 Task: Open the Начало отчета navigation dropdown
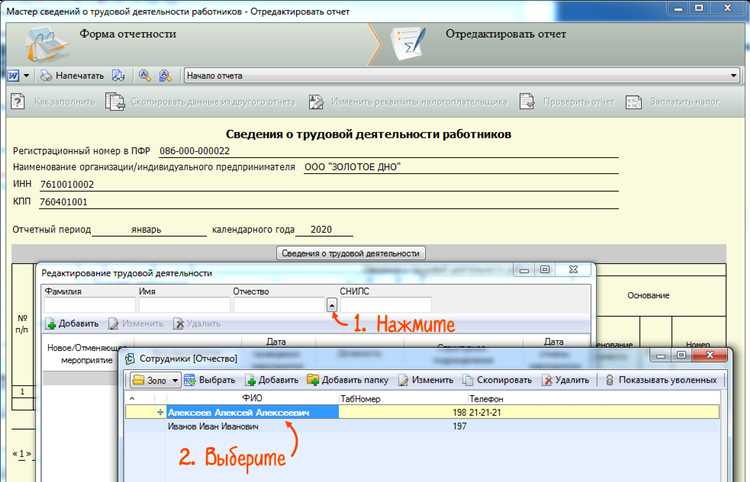[x=733, y=76]
